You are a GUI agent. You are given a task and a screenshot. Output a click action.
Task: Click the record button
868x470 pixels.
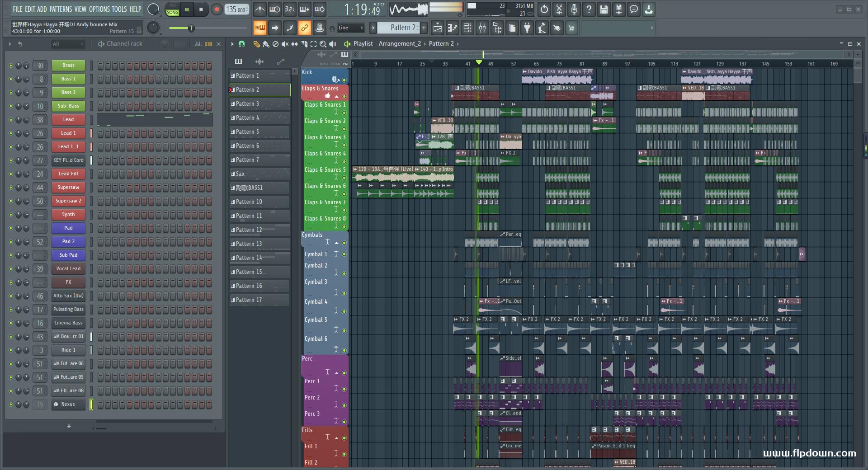pos(217,9)
